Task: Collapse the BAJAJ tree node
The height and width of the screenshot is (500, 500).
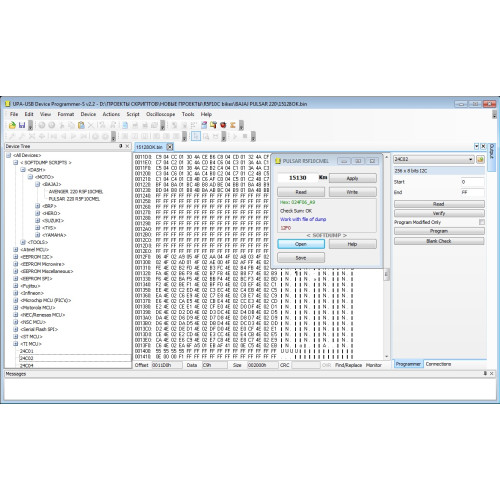Action: coord(38,184)
